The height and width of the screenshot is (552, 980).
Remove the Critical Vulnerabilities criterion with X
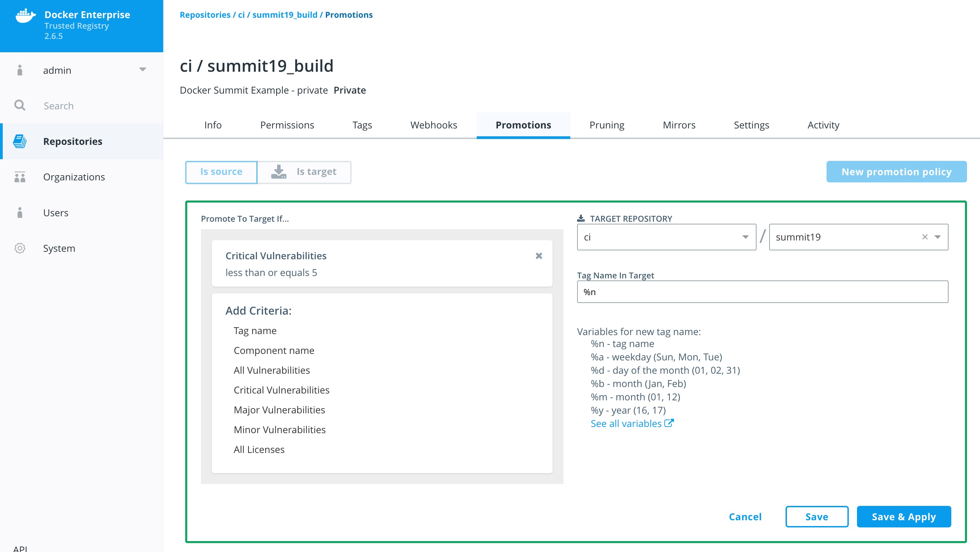pos(539,256)
